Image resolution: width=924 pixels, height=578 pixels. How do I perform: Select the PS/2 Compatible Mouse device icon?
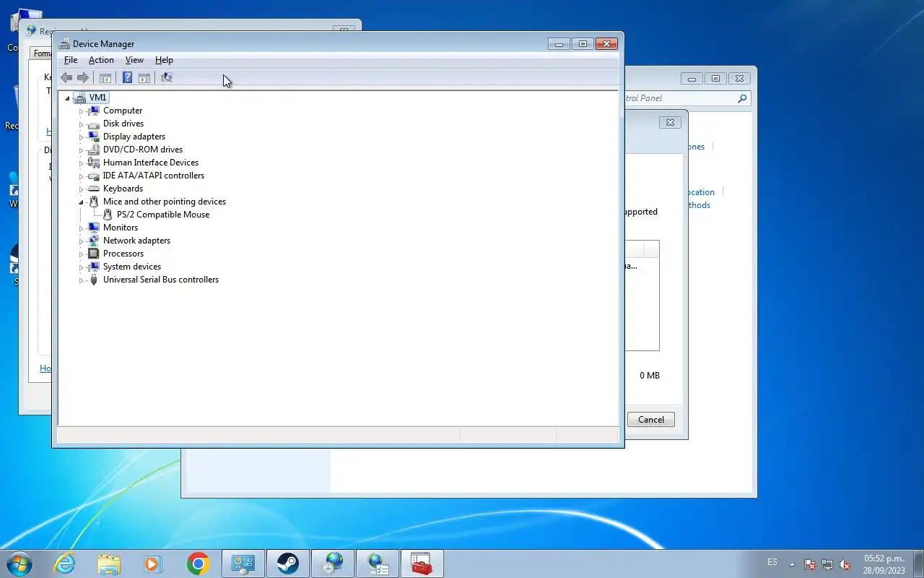point(108,215)
